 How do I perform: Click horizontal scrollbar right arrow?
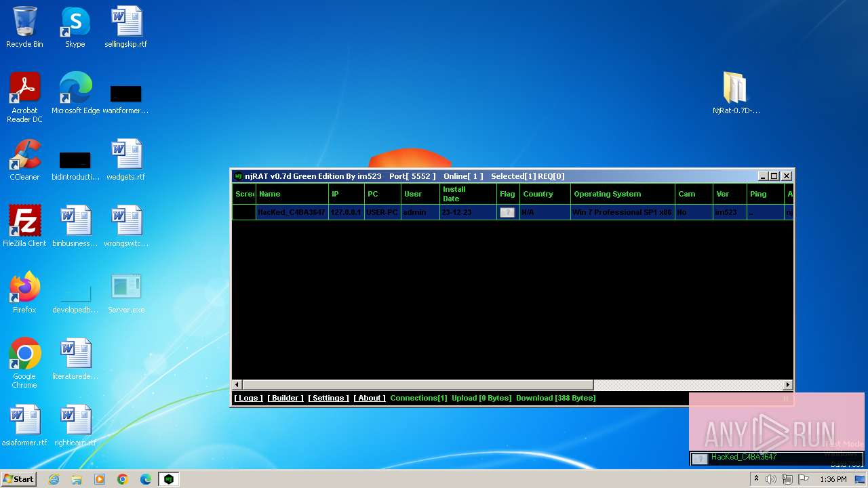point(788,385)
